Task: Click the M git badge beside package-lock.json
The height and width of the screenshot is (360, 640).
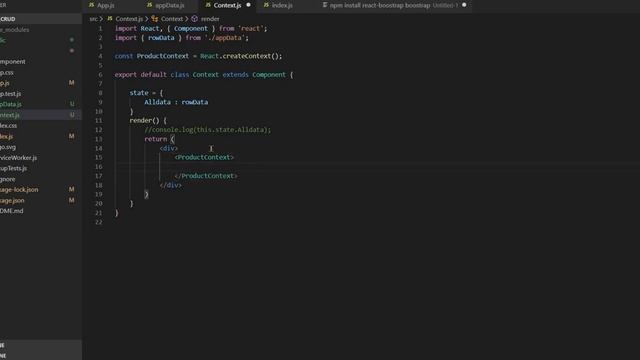Action: point(71,189)
